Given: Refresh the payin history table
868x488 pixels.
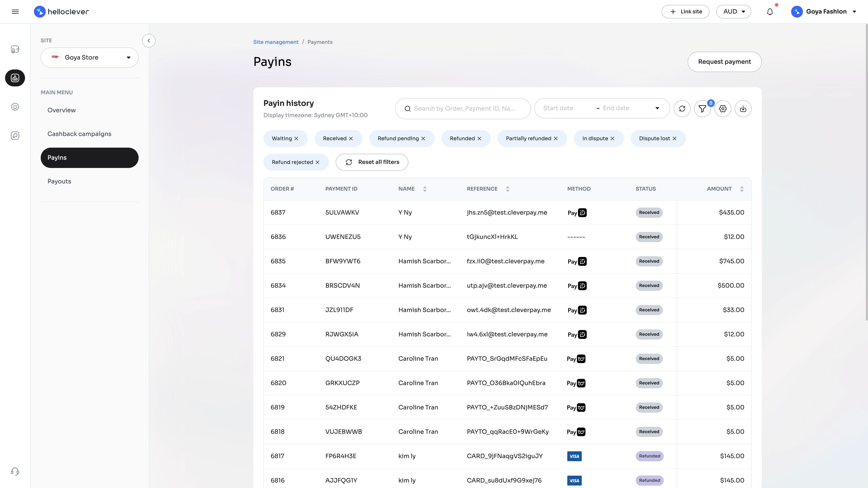Looking at the screenshot, I should coord(682,109).
